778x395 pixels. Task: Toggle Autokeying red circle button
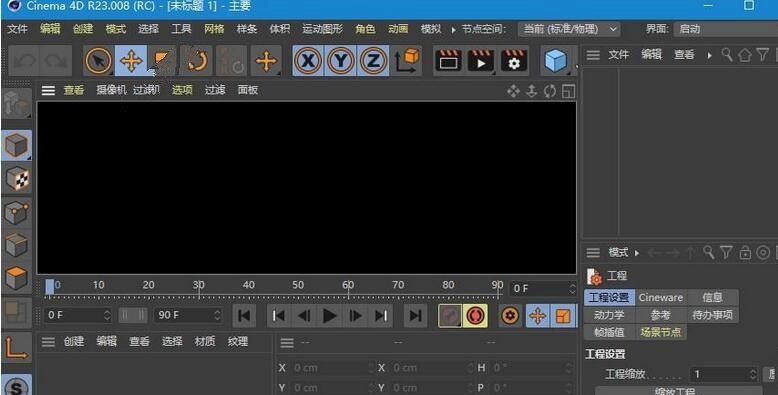pos(475,316)
